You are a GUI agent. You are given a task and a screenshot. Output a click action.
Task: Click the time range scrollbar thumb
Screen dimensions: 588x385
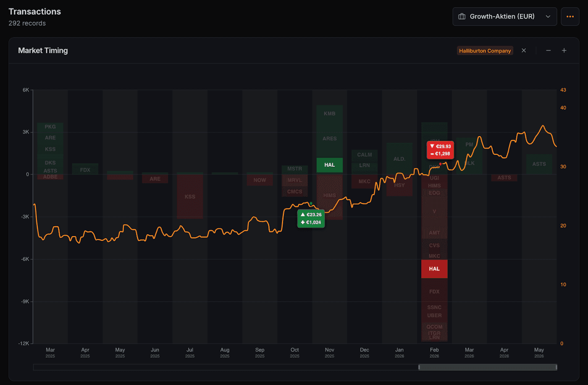pos(488,367)
